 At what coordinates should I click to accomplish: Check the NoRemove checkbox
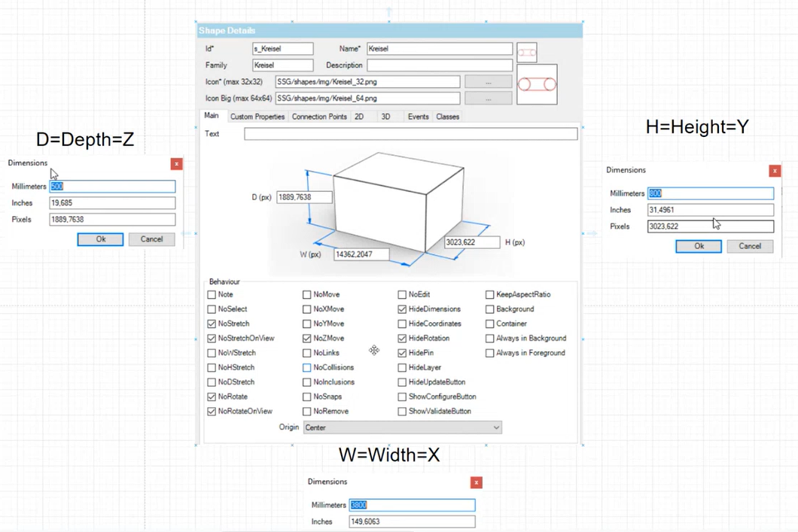(x=307, y=412)
